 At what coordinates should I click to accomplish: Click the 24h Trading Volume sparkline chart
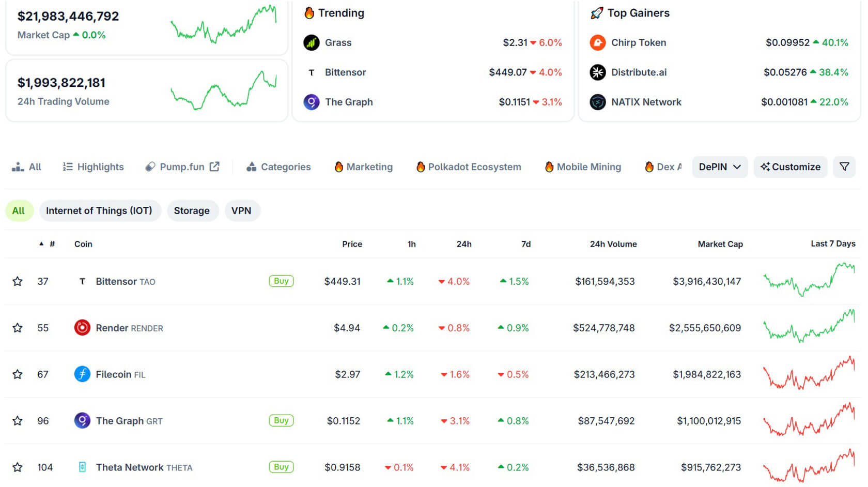click(x=224, y=90)
